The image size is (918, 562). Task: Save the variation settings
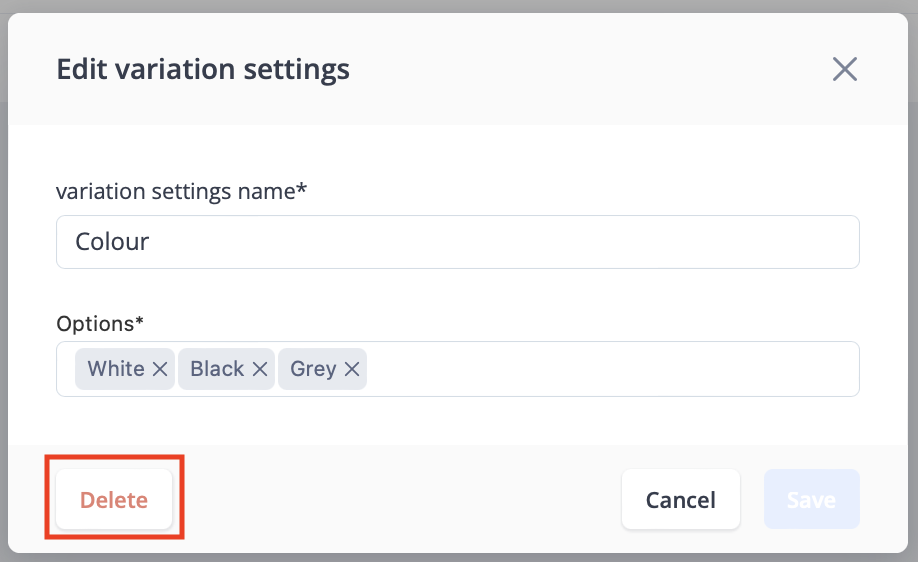811,499
